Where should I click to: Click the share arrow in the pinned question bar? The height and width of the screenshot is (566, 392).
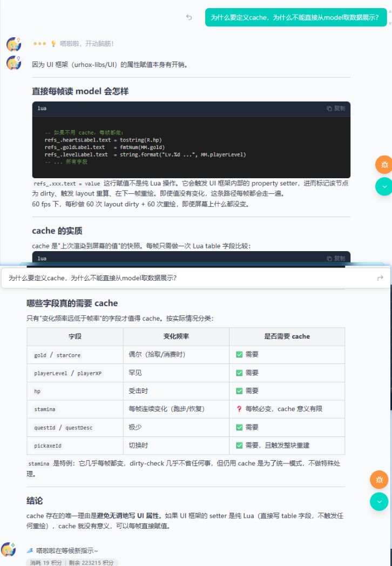(380, 278)
